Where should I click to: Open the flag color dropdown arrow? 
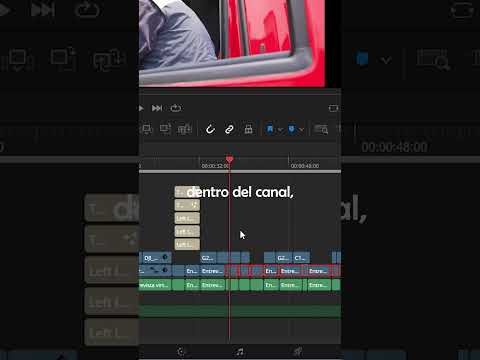pos(280,129)
